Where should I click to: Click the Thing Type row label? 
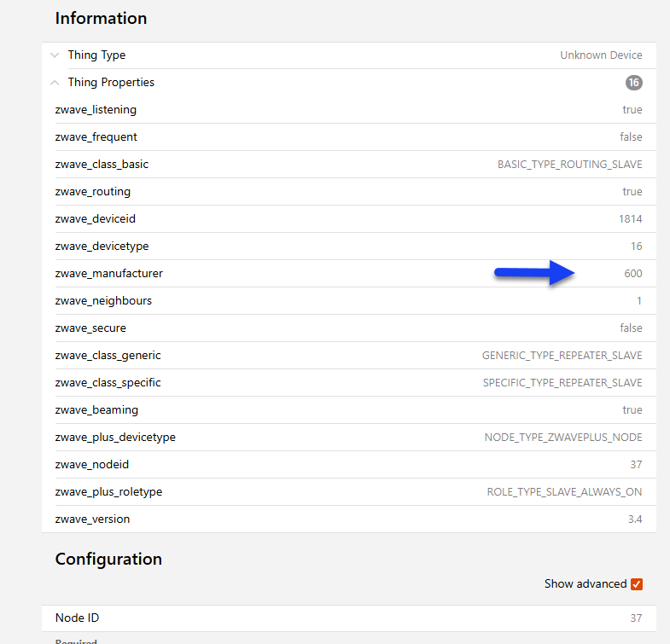pyautogui.click(x=96, y=55)
